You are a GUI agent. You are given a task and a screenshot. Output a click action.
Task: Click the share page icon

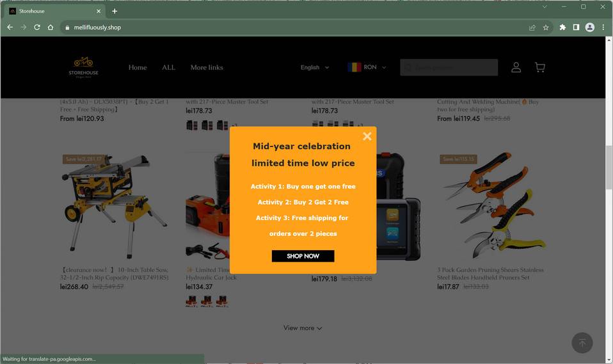[532, 28]
